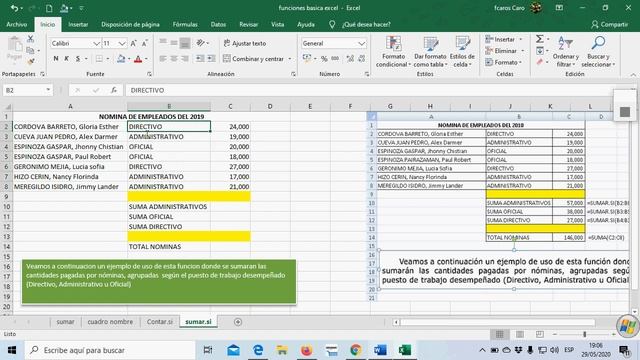Open the Windows Start menu
Image resolution: width=640 pixels, height=360 pixels.
point(12,350)
